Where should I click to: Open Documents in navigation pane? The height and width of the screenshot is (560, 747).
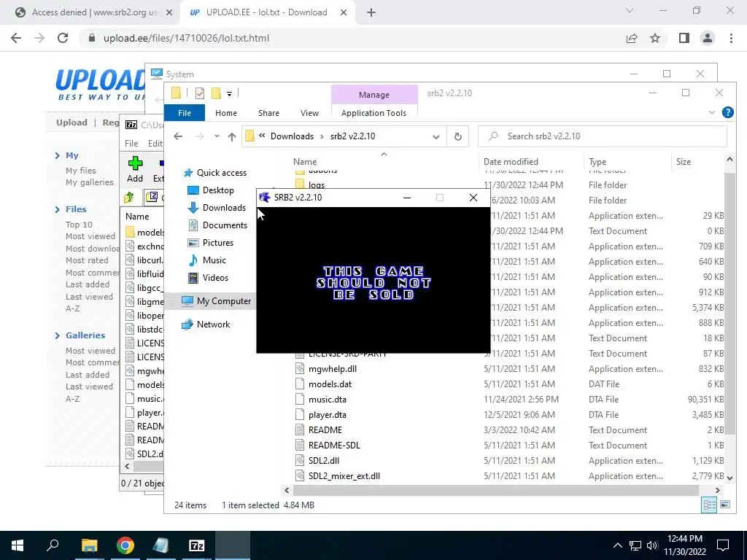tap(225, 225)
